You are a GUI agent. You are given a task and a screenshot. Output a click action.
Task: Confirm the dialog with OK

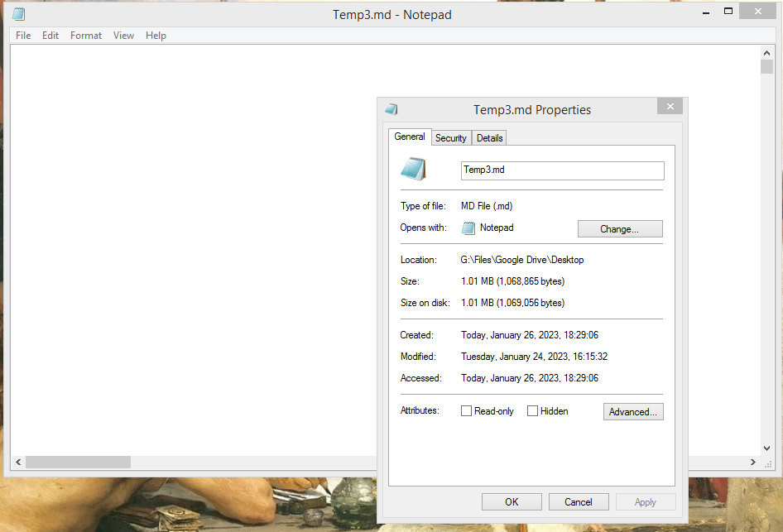click(x=512, y=502)
